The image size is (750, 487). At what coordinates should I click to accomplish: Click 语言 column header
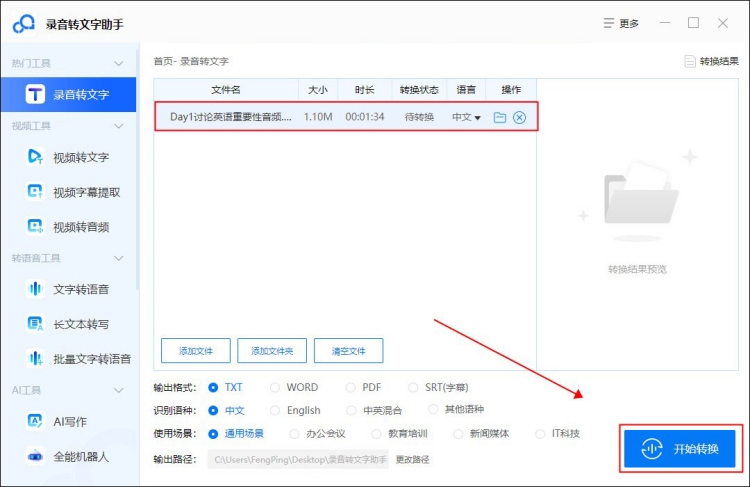[466, 90]
